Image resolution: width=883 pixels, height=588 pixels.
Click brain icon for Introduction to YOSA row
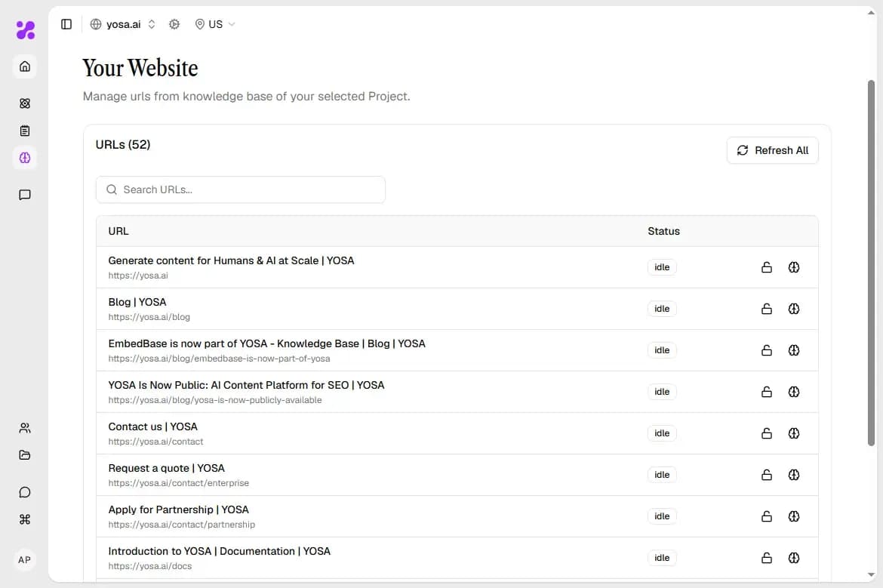793,558
